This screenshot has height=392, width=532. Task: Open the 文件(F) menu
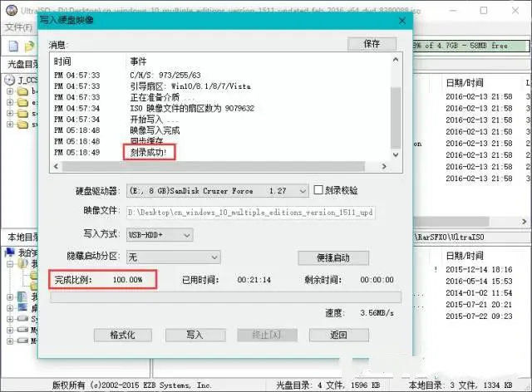(x=18, y=27)
